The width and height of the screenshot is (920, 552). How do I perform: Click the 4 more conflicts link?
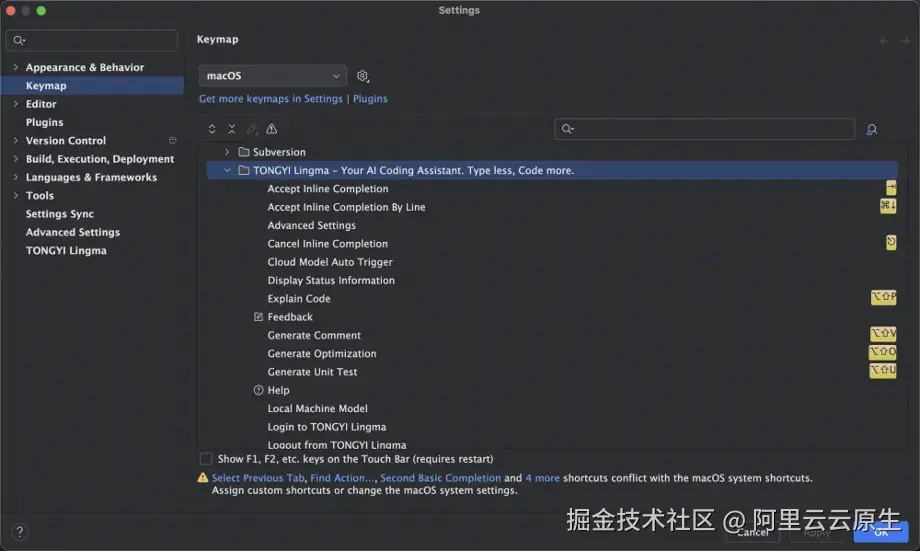click(x=543, y=479)
